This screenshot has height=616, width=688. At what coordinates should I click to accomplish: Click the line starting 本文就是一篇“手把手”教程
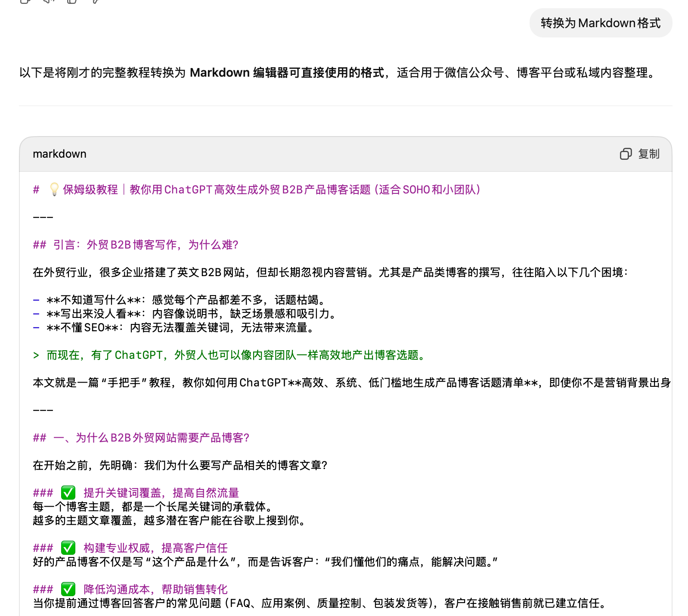[x=352, y=383]
